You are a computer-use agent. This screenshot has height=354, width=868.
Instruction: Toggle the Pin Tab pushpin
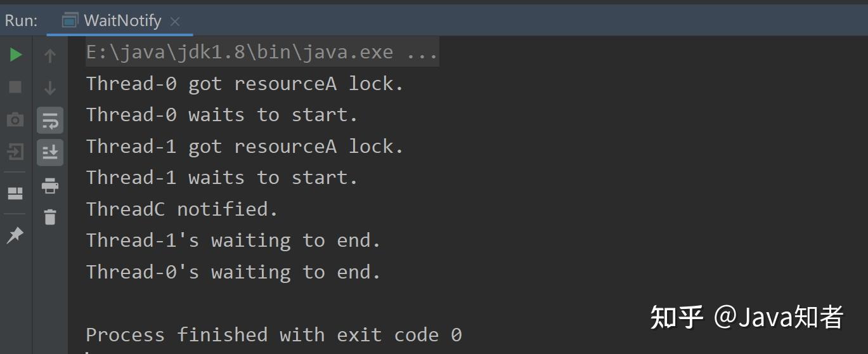tap(15, 235)
